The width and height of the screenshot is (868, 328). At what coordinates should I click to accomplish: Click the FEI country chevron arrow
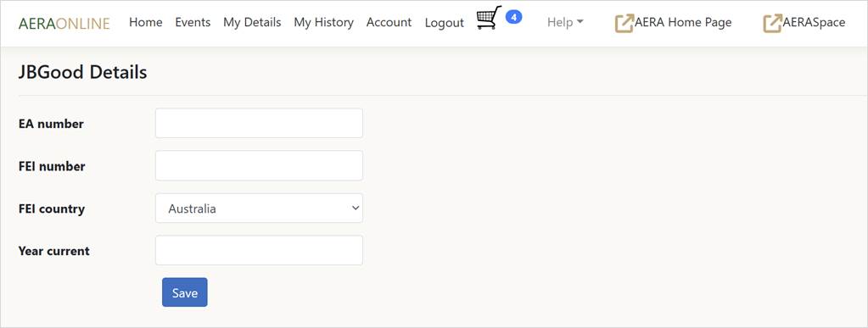pos(355,208)
